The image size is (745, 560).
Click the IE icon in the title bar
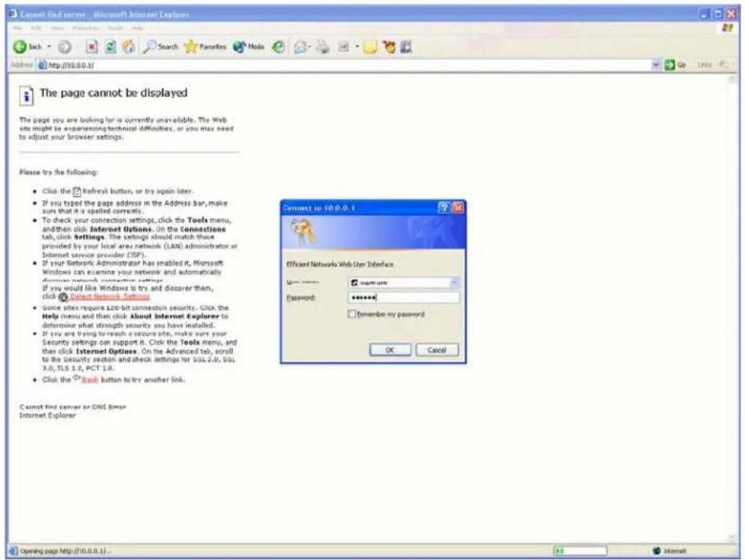coord(14,14)
